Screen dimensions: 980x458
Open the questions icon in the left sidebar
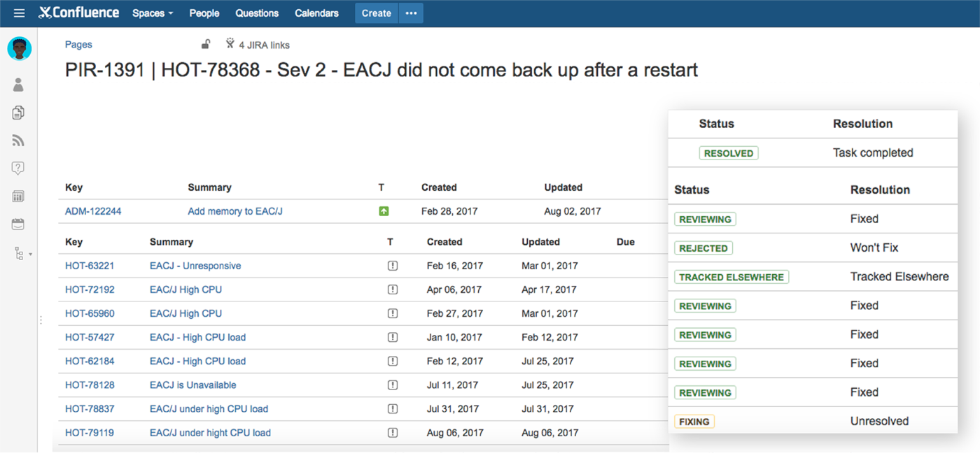[x=17, y=168]
